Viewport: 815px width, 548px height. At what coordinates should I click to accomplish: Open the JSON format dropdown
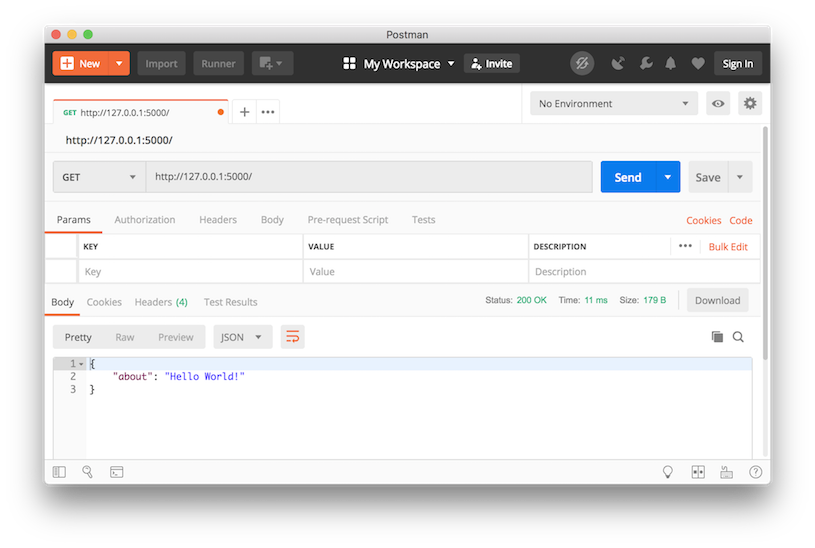[242, 337]
